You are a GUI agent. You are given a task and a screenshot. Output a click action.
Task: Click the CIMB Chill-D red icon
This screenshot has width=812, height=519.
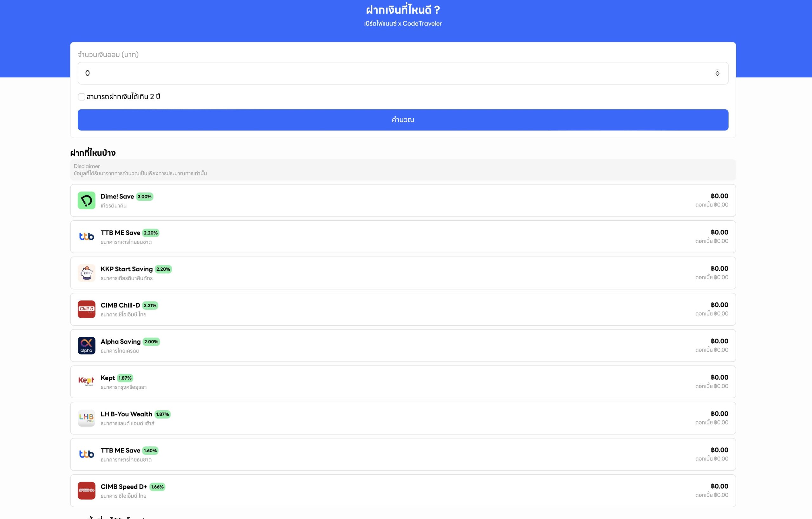coord(86,309)
